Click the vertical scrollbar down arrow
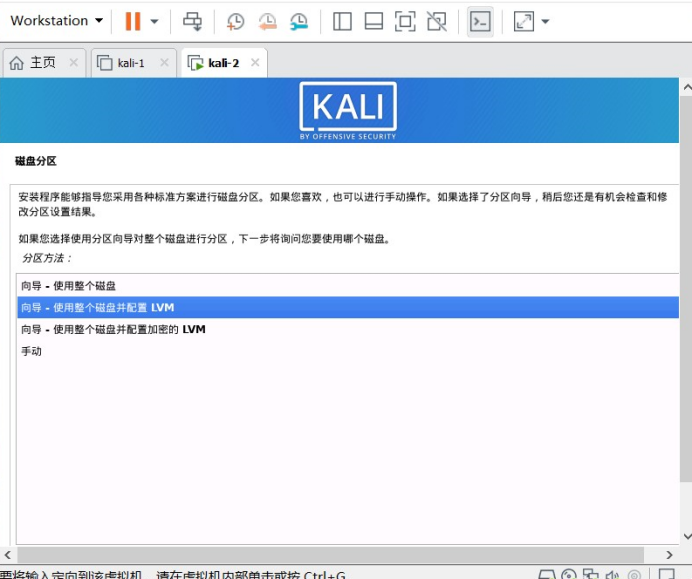This screenshot has width=692, height=579. [x=686, y=537]
